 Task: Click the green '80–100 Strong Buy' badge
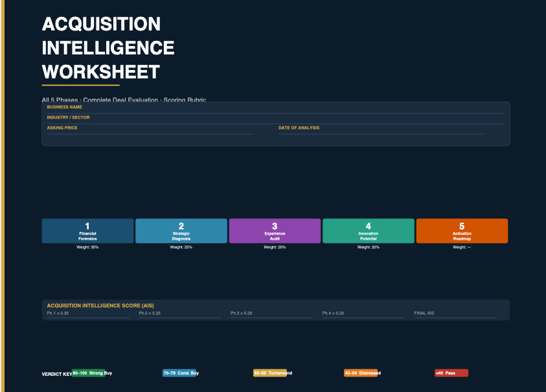89,373
